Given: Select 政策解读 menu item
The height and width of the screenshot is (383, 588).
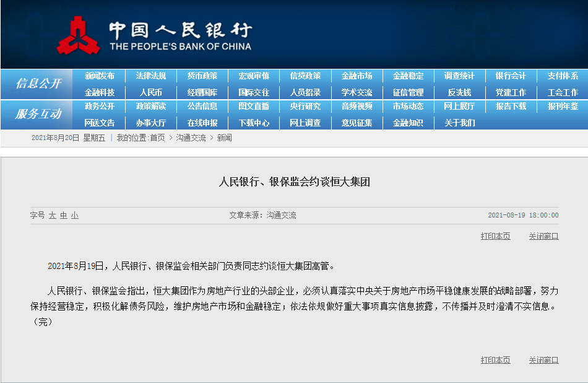Looking at the screenshot, I should 151,106.
